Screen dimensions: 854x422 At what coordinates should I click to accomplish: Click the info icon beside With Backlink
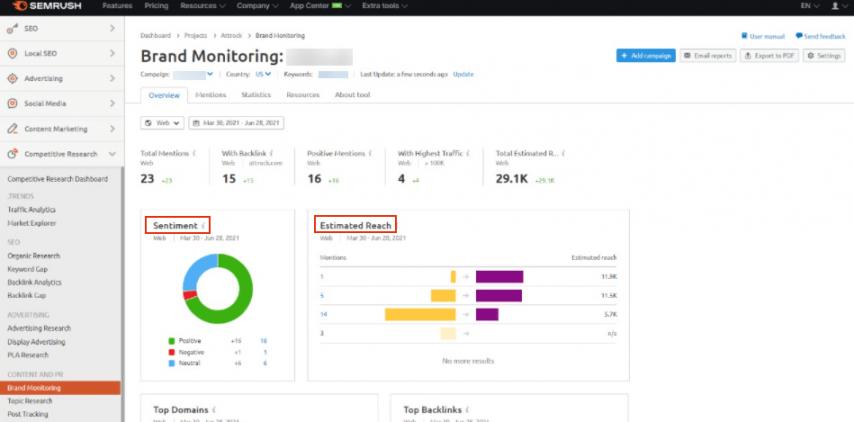click(272, 154)
